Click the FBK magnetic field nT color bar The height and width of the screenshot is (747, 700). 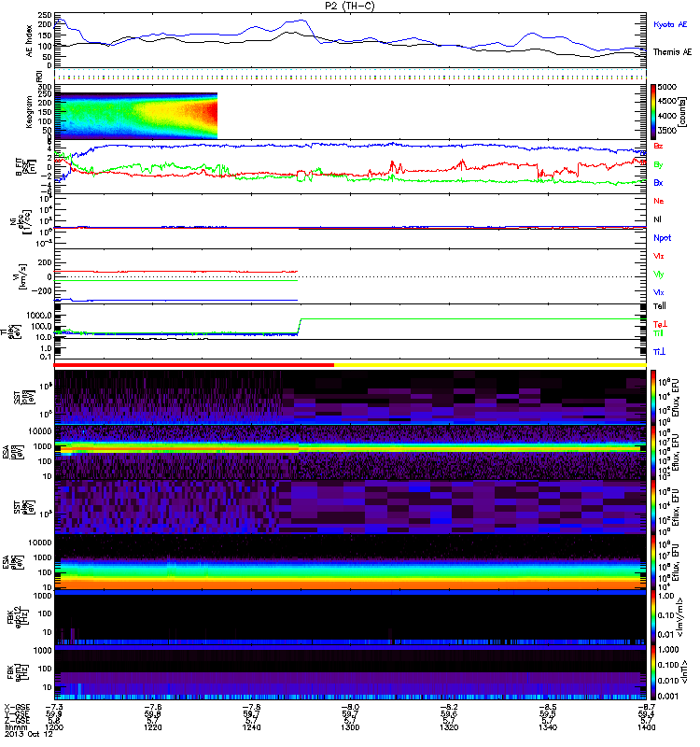coord(652,672)
